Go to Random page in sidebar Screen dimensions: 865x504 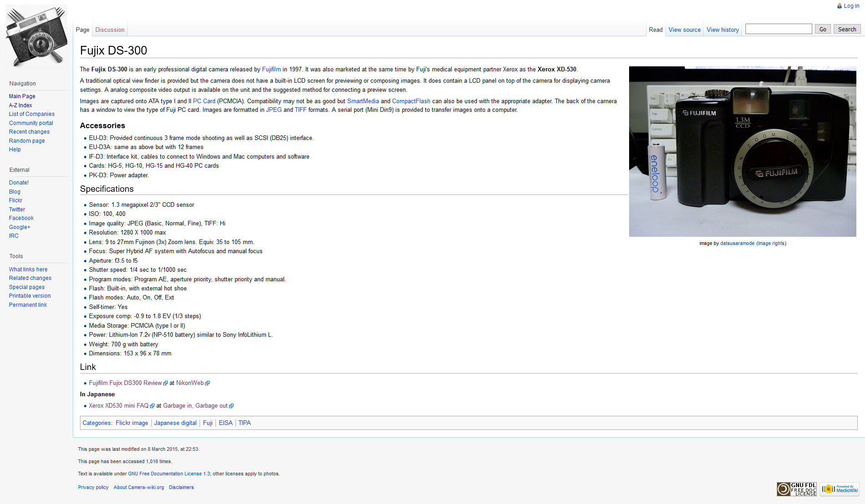coord(27,141)
